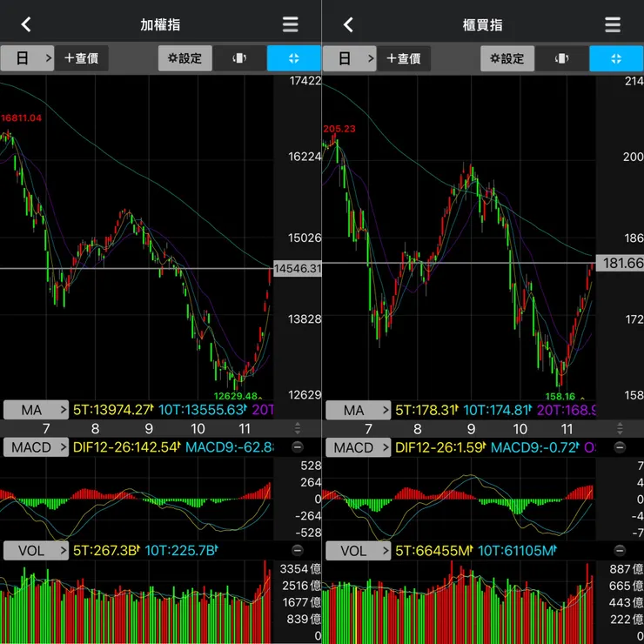Image resolution: width=644 pixels, height=644 pixels.
Task: Go back from 加權指 chart
Action: pos(26,24)
